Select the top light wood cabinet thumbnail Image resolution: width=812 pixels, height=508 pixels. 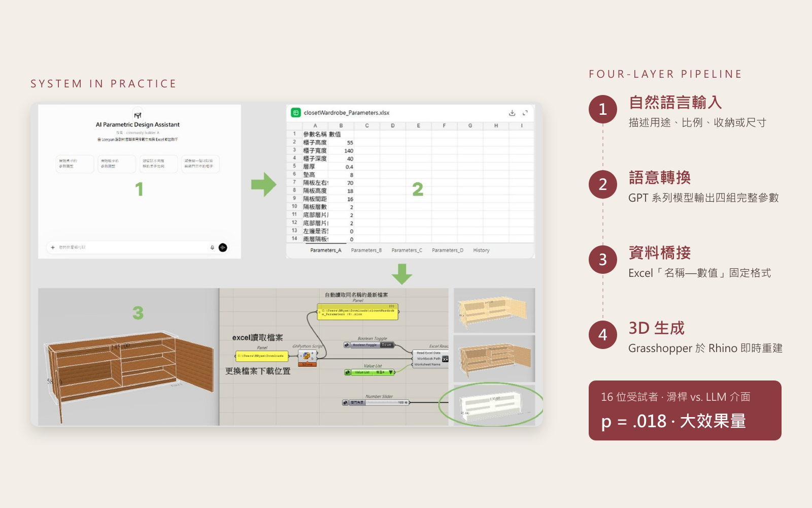point(494,310)
